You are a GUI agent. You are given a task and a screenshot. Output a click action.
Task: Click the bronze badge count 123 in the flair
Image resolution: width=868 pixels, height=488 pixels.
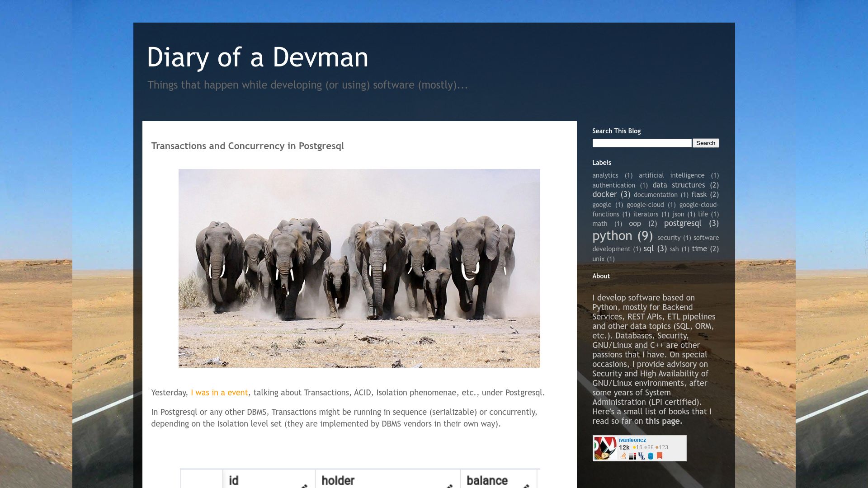[x=662, y=447]
